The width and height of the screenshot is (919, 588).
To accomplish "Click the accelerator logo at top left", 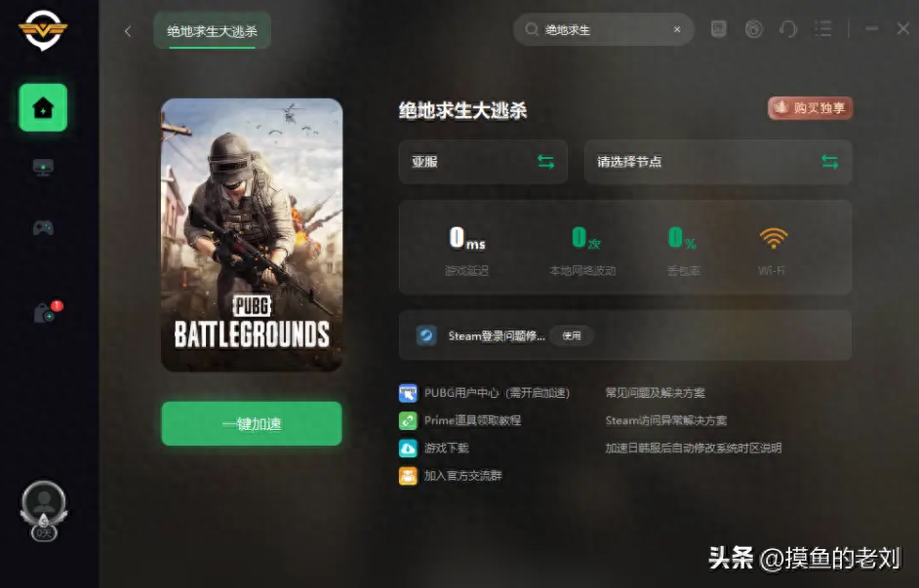I will (x=43, y=30).
